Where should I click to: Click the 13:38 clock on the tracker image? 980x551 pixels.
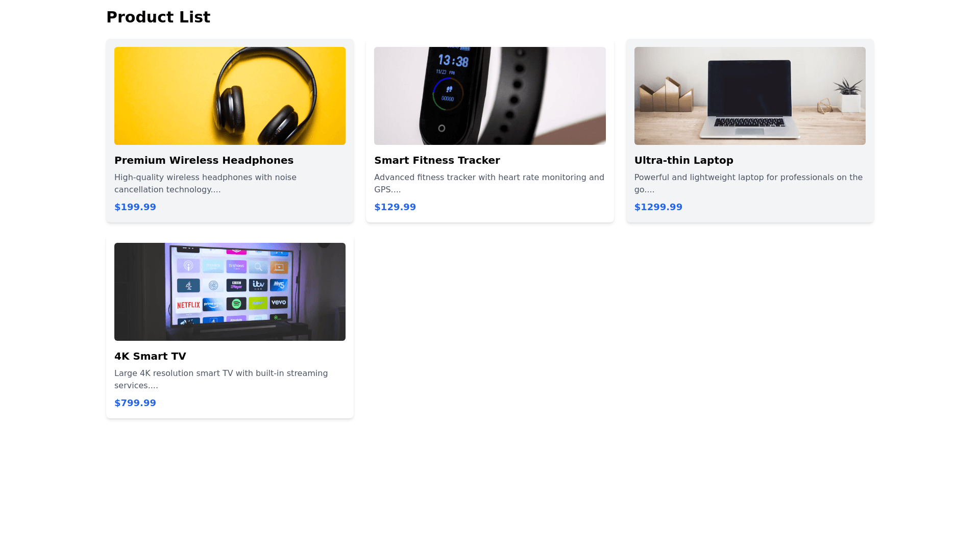click(453, 61)
